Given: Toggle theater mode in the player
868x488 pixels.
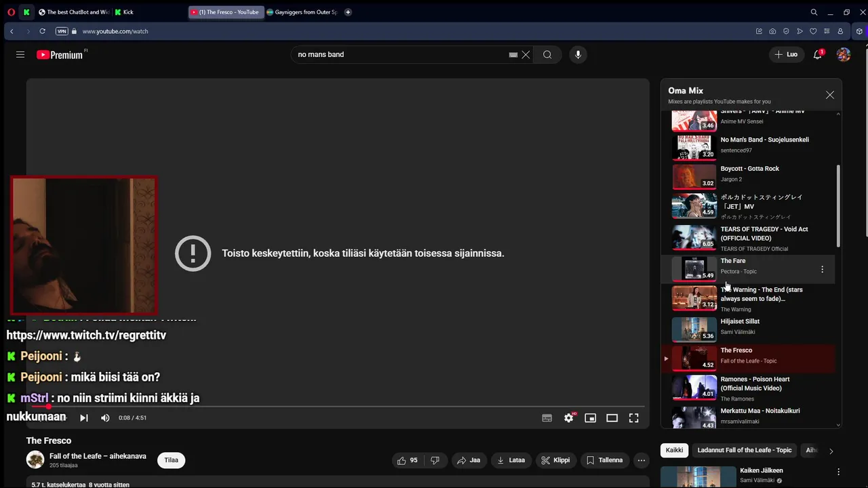Looking at the screenshot, I should [612, 418].
